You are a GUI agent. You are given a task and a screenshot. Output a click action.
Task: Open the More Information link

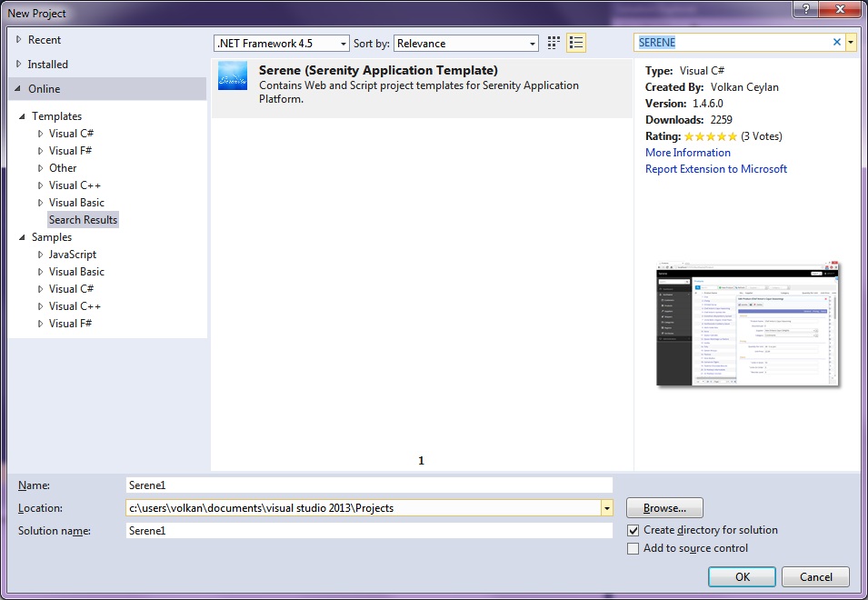pyautogui.click(x=687, y=152)
